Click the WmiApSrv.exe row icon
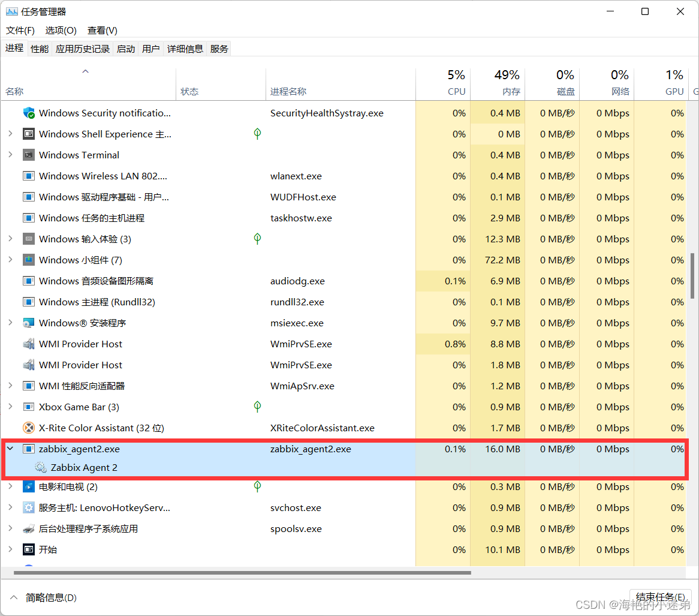 click(29, 386)
